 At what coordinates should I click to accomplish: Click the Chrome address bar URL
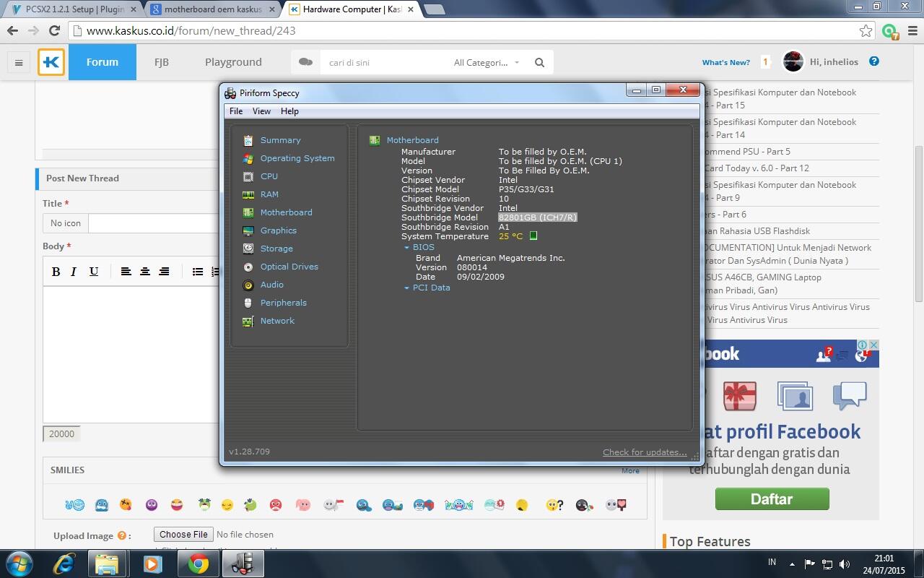(x=191, y=30)
